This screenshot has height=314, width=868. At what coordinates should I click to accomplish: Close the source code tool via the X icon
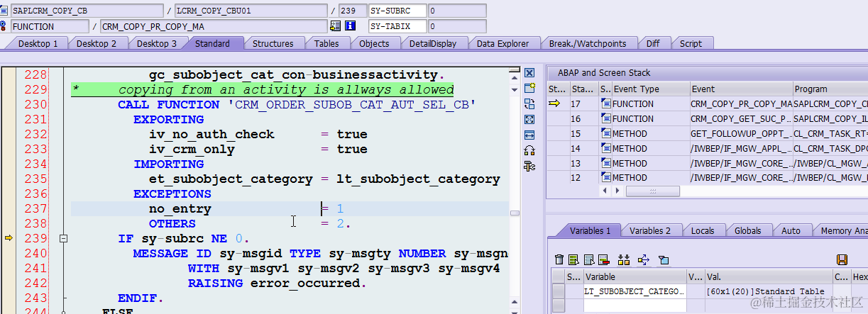(529, 73)
